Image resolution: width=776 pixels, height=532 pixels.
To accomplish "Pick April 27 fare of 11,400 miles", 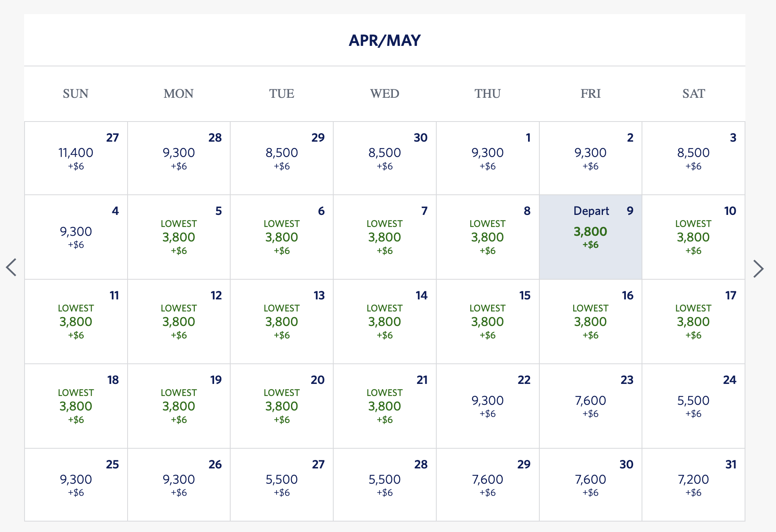I will pos(76,158).
